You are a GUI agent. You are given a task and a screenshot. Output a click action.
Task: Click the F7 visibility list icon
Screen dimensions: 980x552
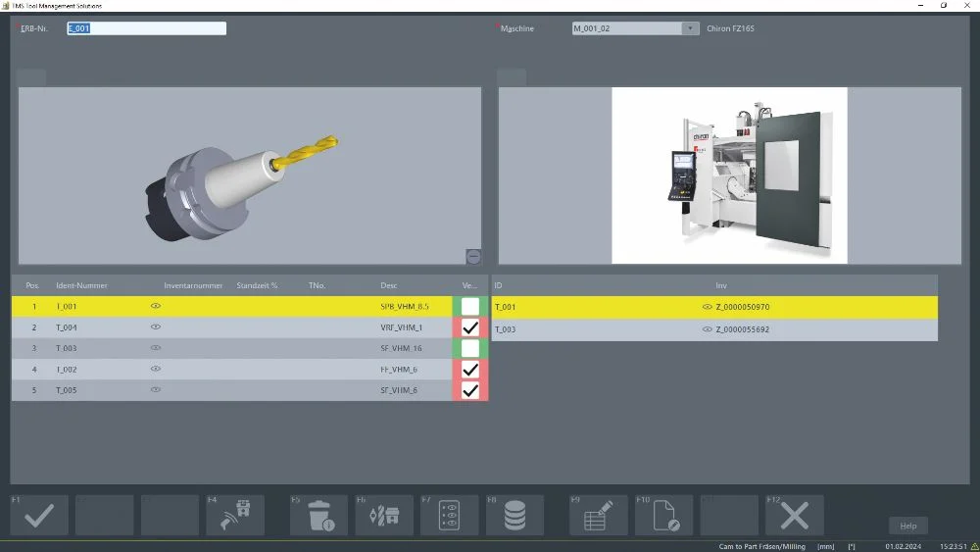(449, 516)
